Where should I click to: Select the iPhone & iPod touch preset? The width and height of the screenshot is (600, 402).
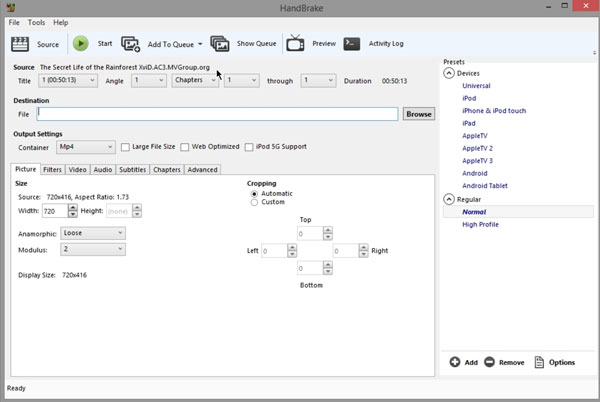click(494, 111)
